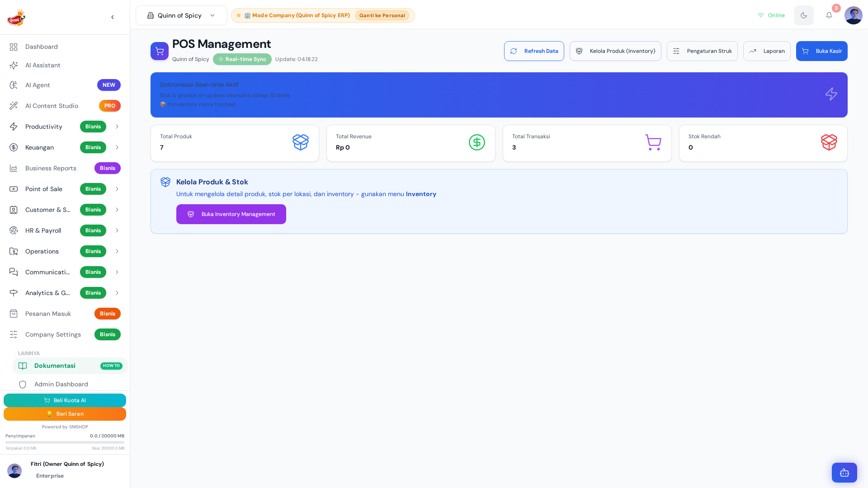
Task: Open AI Content Studio menu item
Action: [x=65, y=106]
